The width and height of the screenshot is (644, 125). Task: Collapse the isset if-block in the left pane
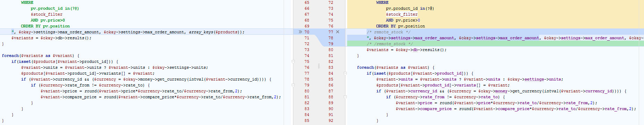[x=293, y=61]
